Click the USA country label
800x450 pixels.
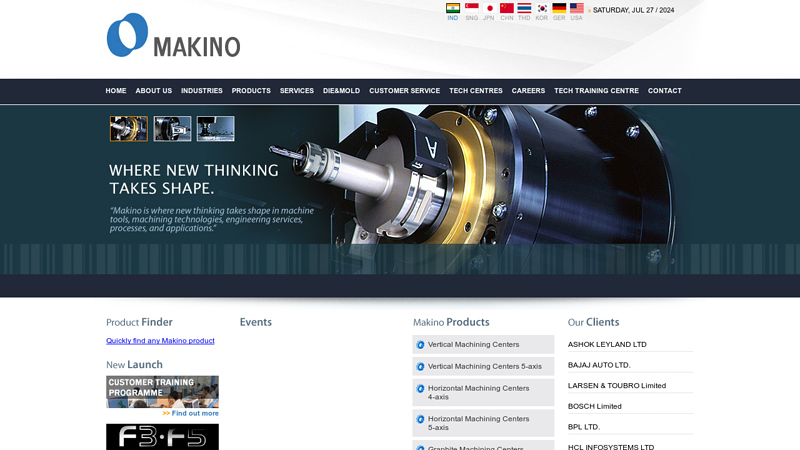coord(576,18)
